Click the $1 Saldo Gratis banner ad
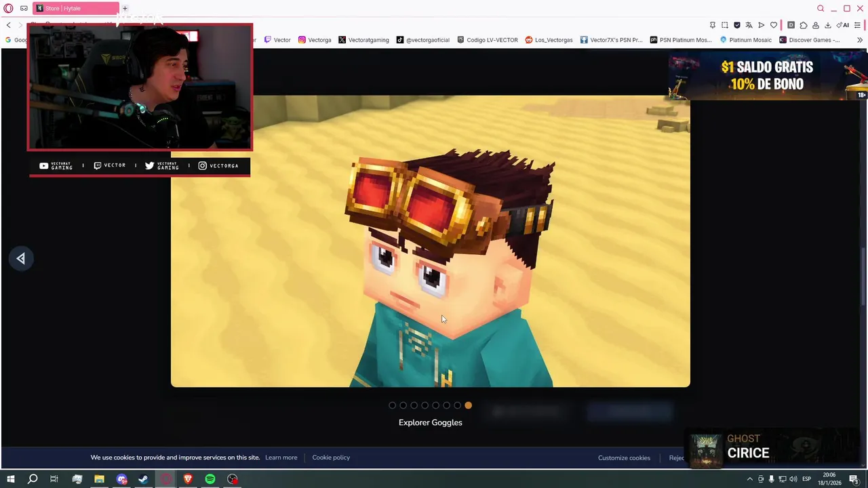This screenshot has width=868, height=488. [768, 75]
